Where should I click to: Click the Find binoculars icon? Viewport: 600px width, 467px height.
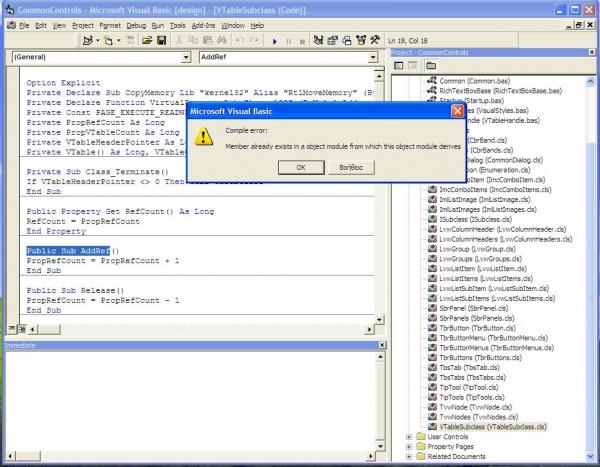(x=222, y=40)
